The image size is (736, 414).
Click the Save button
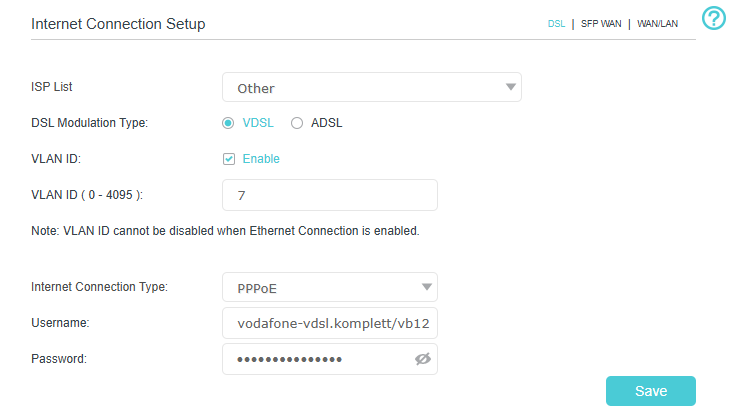(x=650, y=391)
